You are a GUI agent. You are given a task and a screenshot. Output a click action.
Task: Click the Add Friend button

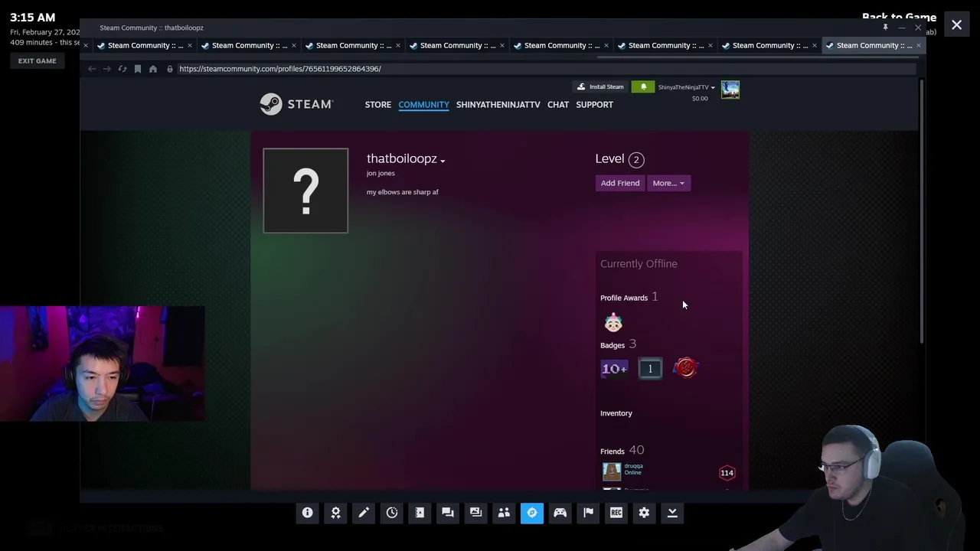pos(620,183)
